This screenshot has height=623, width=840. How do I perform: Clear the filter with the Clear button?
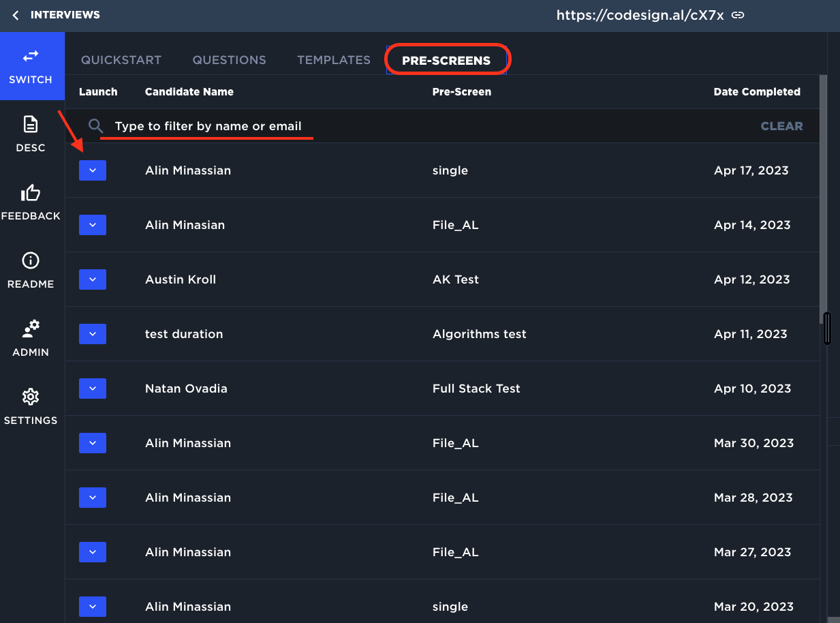pyautogui.click(x=781, y=126)
